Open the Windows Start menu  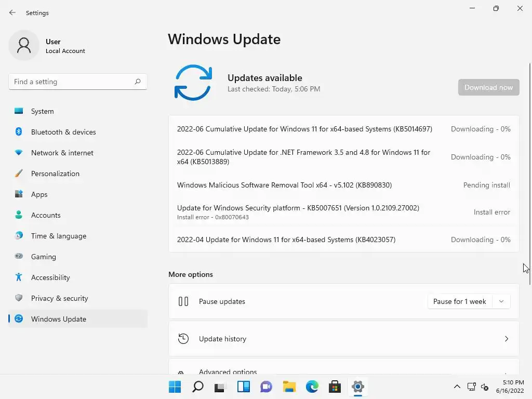(x=175, y=387)
